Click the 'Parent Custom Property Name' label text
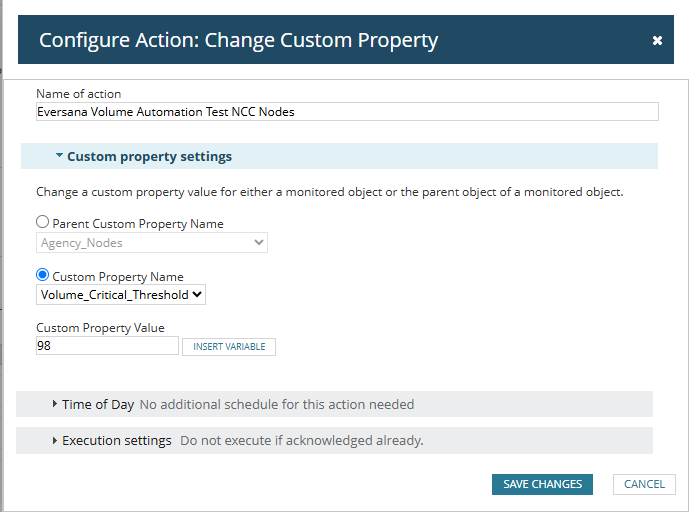Screen dimensions: 689x512 click(x=138, y=224)
